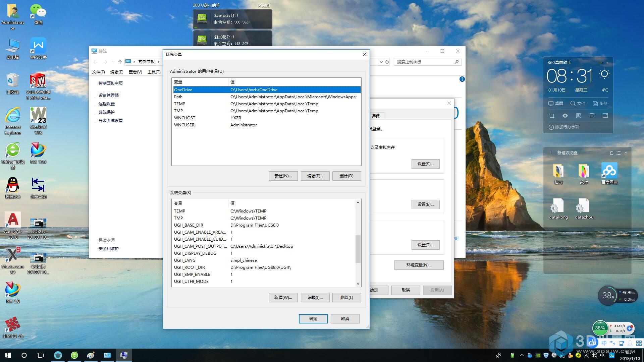Screen dimensions: 644x362
Task: Click the weather sun icon in 360桌面助手
Action: 604,74
